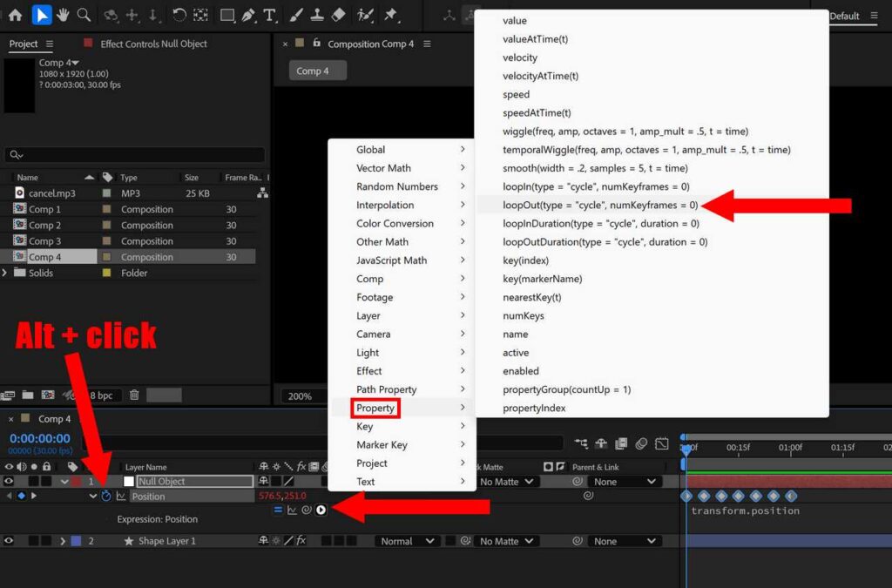Screen dimensions: 892x588
Task: Toggle the Frame Blending icon in timeline
Action: pyautogui.click(x=621, y=443)
